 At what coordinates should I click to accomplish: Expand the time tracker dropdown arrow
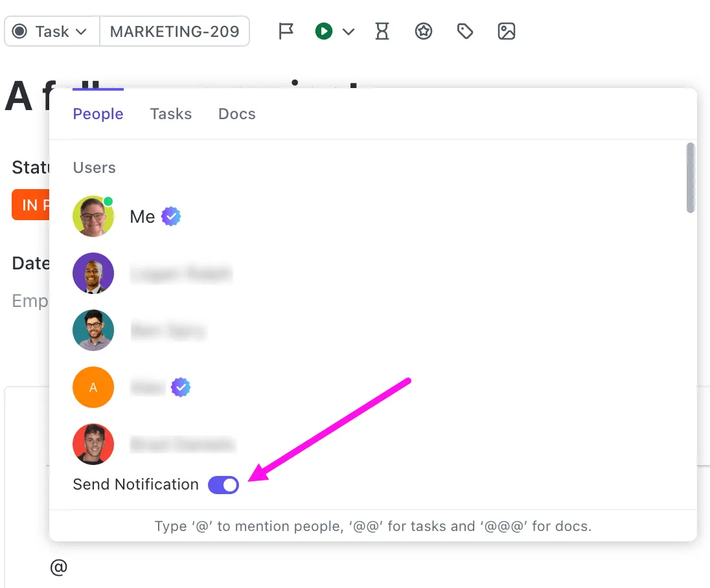(x=349, y=32)
